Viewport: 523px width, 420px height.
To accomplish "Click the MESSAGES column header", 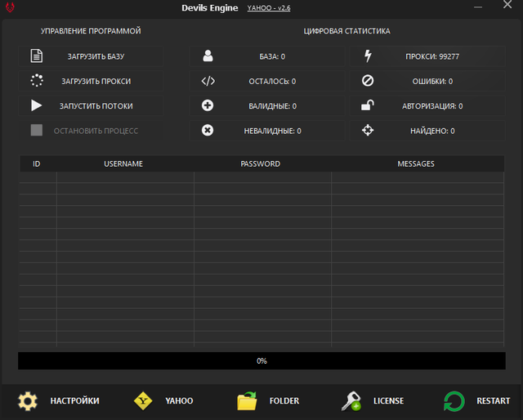I will 416,163.
